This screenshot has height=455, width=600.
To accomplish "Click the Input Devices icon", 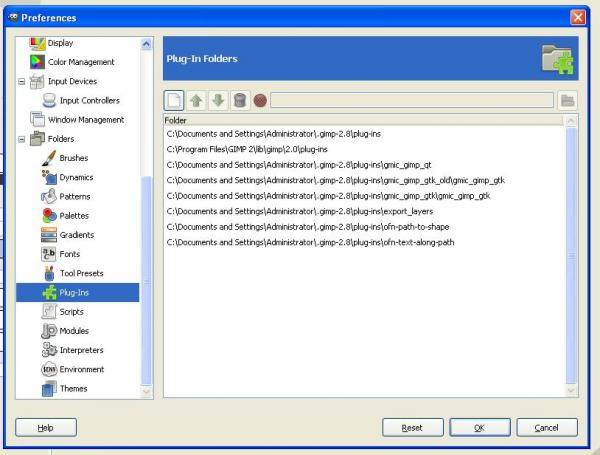I will 37,82.
